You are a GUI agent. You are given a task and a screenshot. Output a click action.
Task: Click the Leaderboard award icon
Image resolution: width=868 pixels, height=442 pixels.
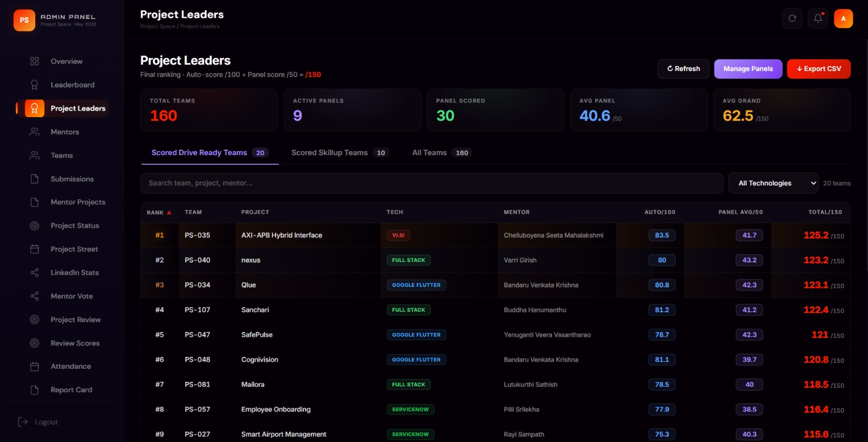35,85
